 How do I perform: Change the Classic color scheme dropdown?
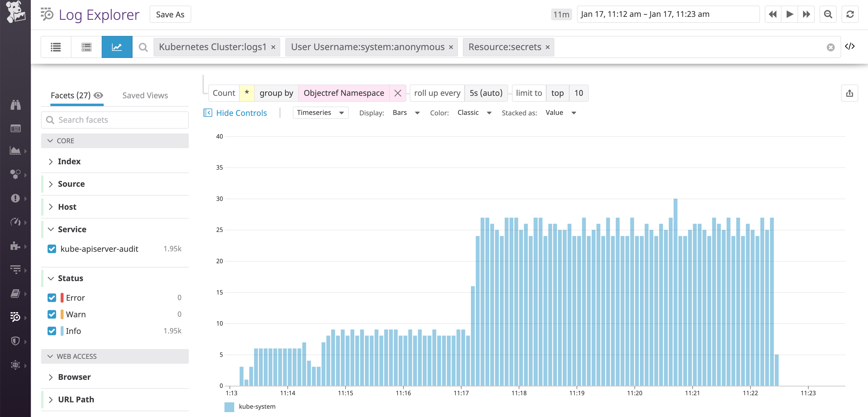coord(474,112)
